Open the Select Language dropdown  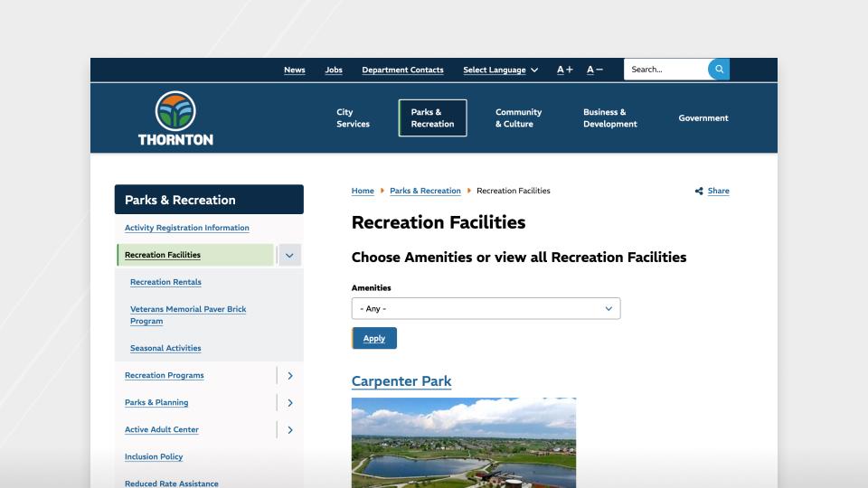pyautogui.click(x=500, y=70)
